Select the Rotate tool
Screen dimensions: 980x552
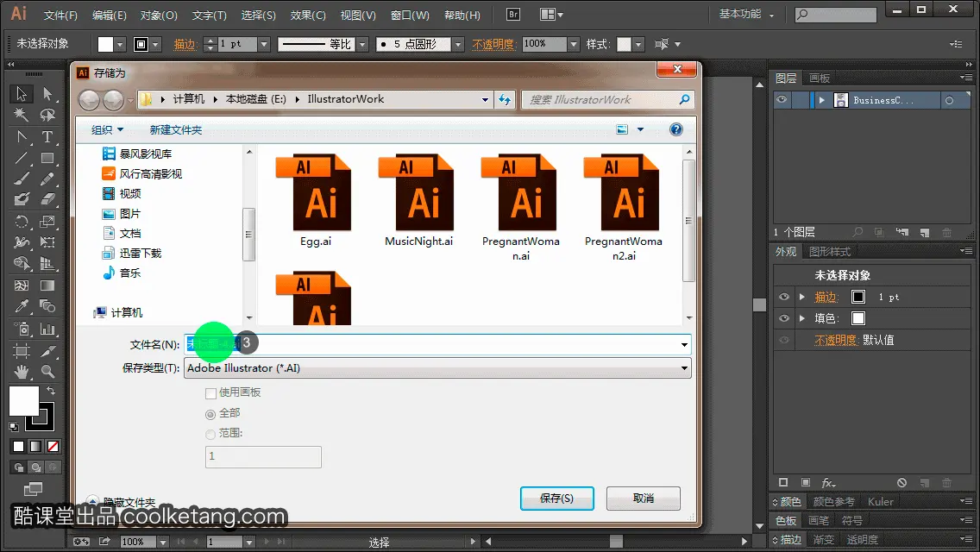coord(22,222)
